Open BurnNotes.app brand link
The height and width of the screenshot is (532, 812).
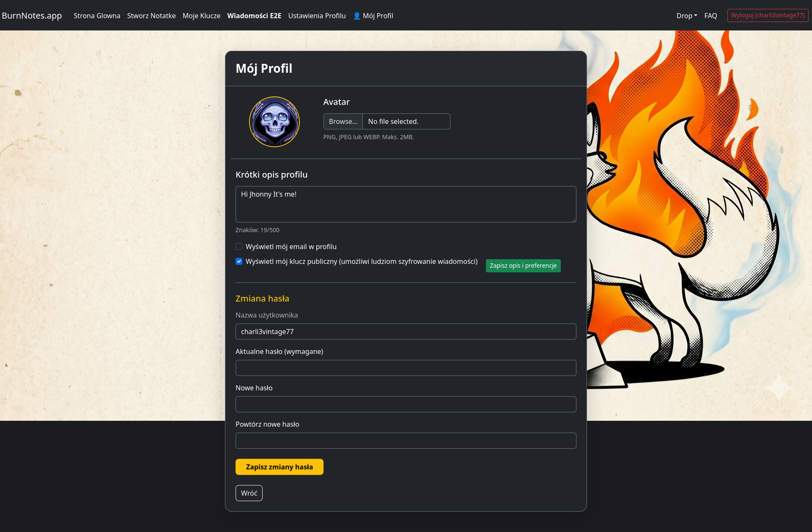(32, 16)
